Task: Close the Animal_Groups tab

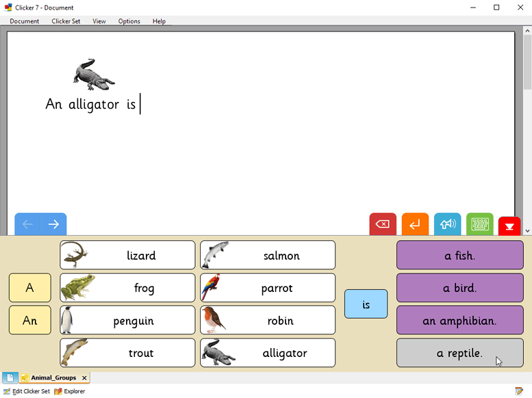Action: click(84, 377)
